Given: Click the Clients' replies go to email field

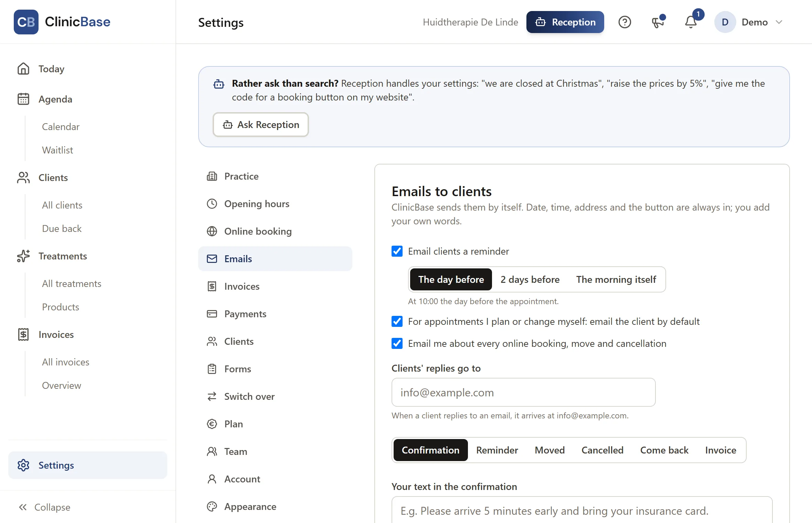Looking at the screenshot, I should 523,392.
